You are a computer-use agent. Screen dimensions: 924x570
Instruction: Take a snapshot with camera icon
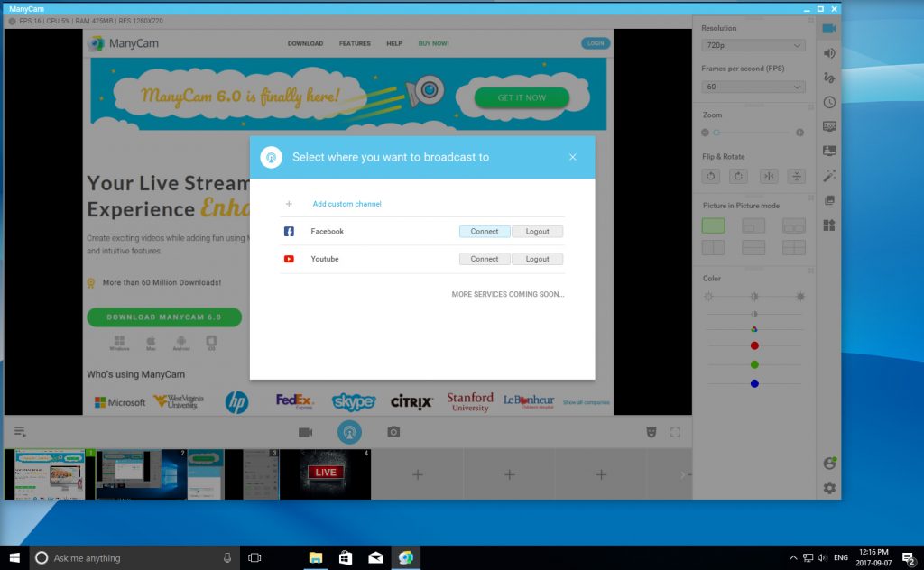[x=393, y=432]
